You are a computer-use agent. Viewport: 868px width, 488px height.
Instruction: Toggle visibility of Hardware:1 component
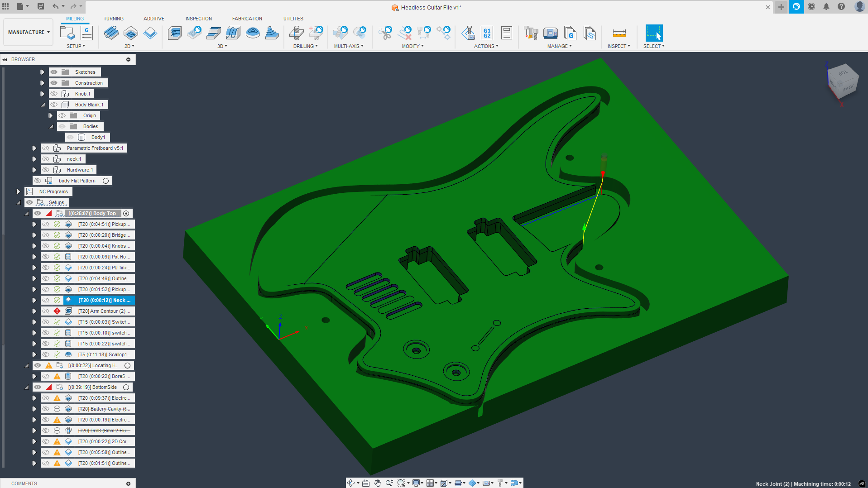(x=46, y=170)
